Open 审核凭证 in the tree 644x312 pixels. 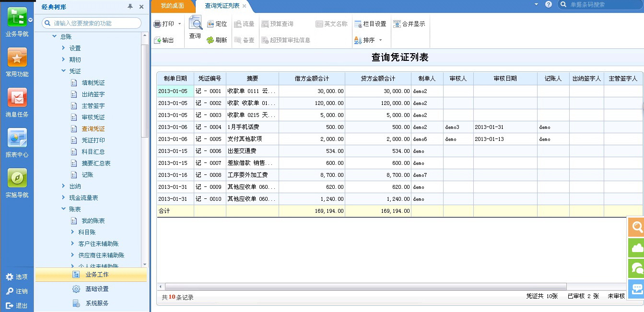click(x=93, y=117)
